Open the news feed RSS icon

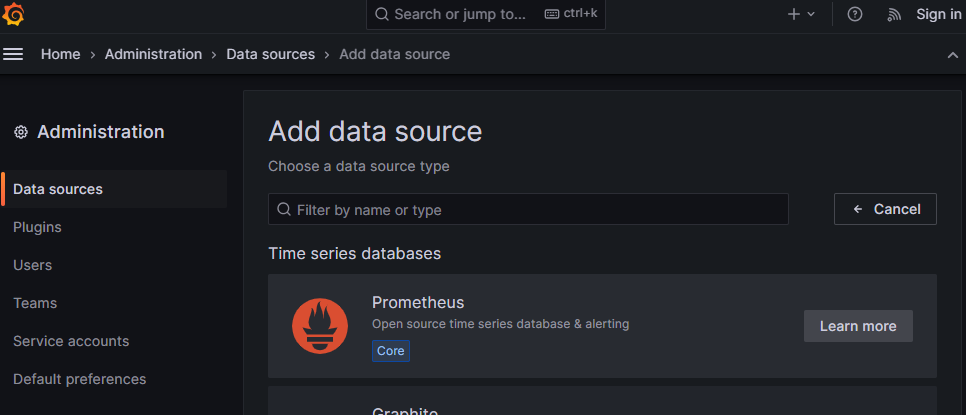coord(893,15)
